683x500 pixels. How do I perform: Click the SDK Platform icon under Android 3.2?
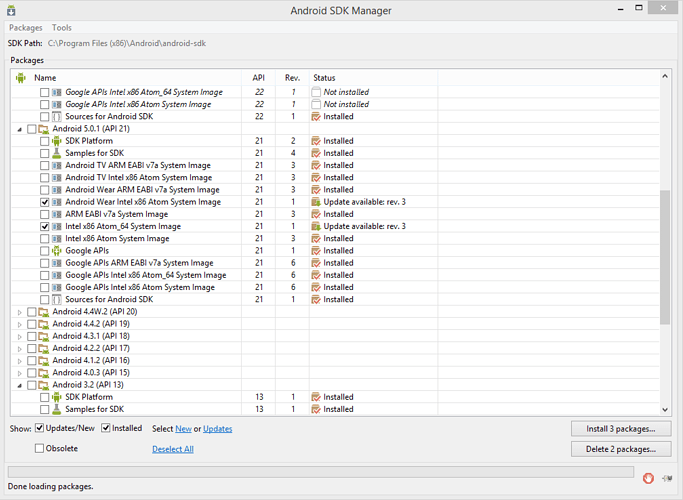57,397
